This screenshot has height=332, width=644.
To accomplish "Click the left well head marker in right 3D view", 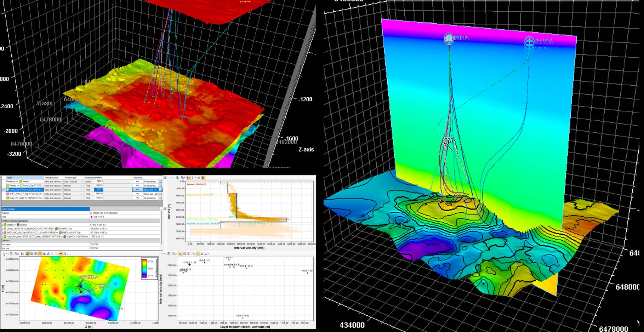I will (x=449, y=38).
